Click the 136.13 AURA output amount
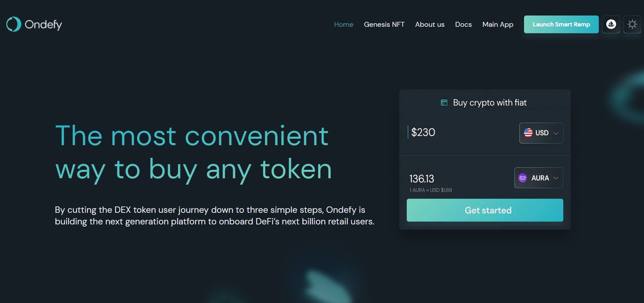The image size is (644, 303). pyautogui.click(x=422, y=179)
